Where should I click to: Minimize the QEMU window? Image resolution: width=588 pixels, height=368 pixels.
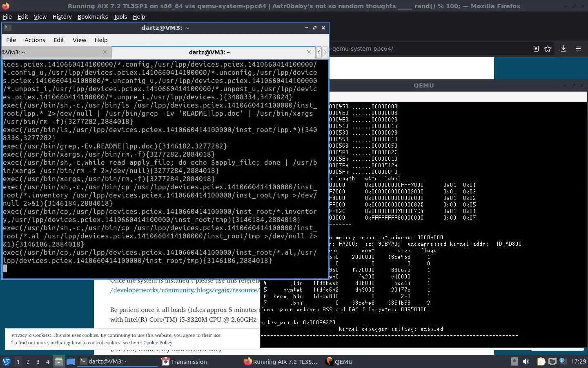click(564, 85)
